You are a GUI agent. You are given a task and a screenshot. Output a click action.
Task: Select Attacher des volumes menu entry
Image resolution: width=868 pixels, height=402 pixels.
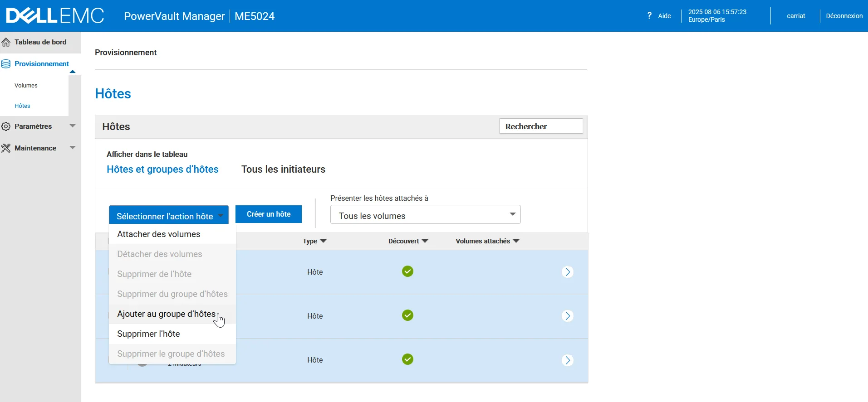pyautogui.click(x=158, y=234)
